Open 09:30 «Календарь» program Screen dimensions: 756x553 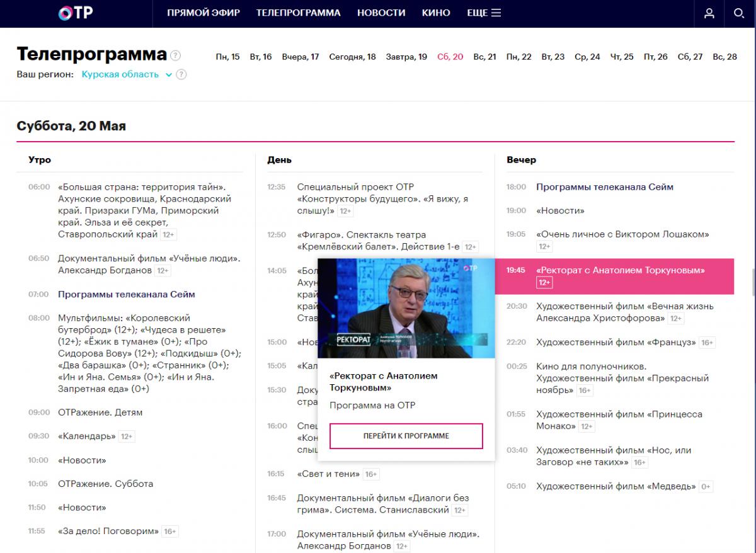(87, 436)
